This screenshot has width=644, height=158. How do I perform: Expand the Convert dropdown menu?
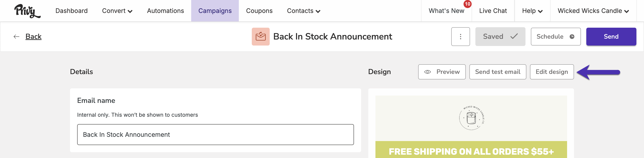117,11
